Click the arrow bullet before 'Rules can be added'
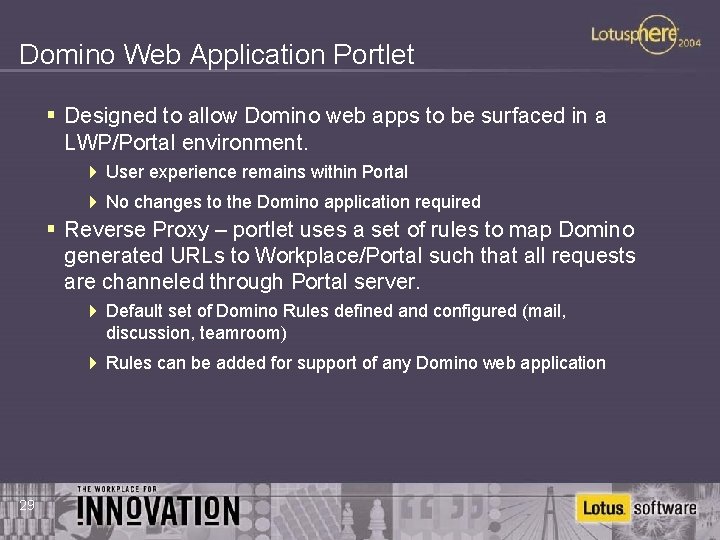 (x=93, y=363)
